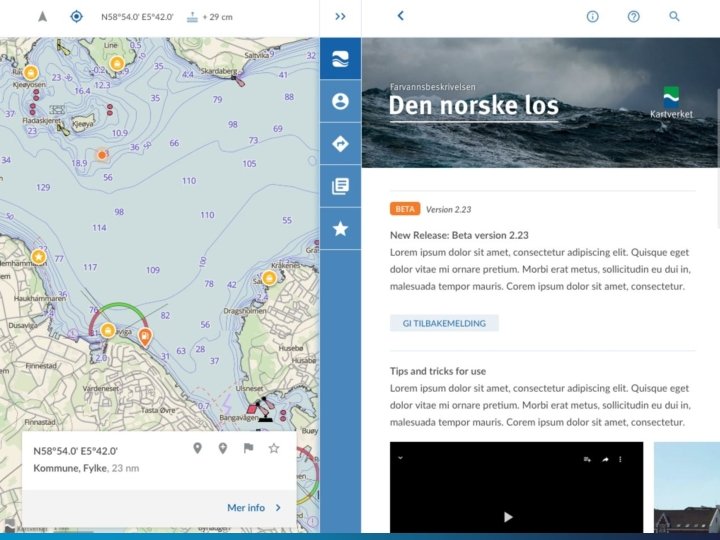Select Den norske los wave sidebar tab
The image size is (720, 540).
coord(340,59)
